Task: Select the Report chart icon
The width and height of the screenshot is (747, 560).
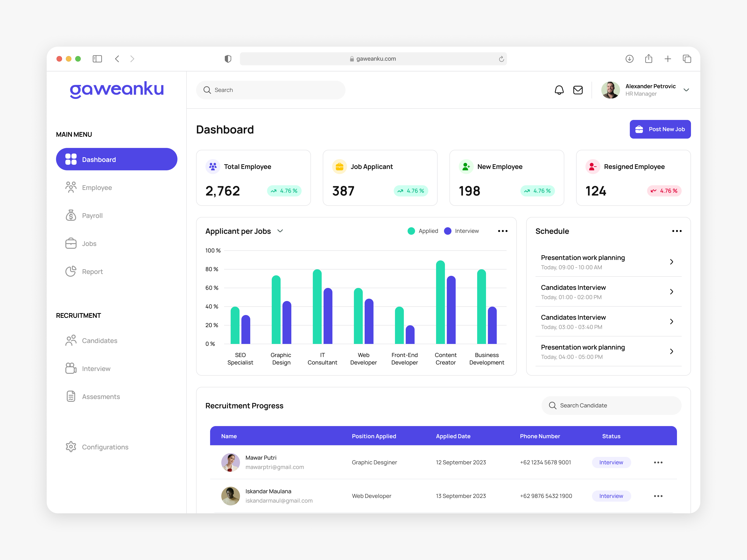Action: click(x=71, y=271)
